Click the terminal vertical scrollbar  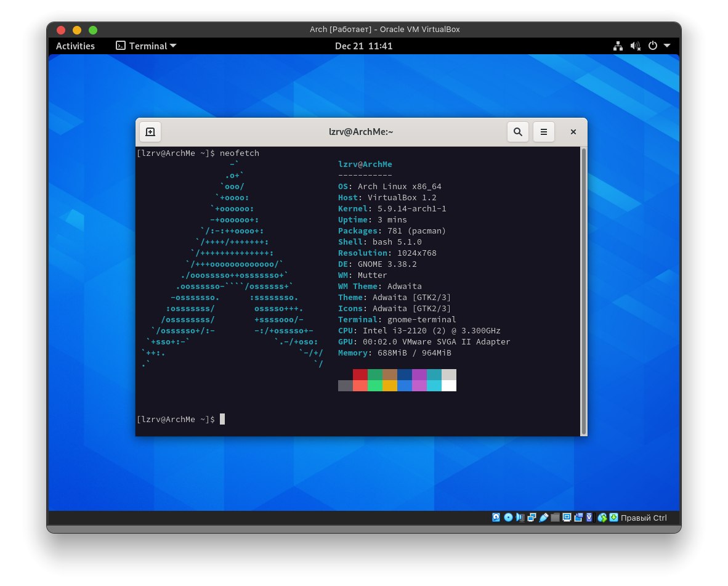(584, 291)
